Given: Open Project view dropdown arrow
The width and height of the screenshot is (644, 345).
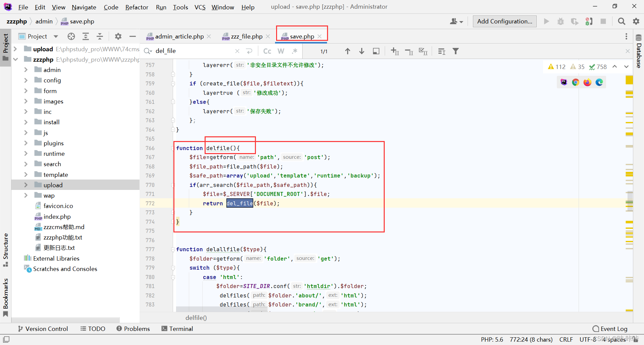Looking at the screenshot, I should (x=56, y=36).
